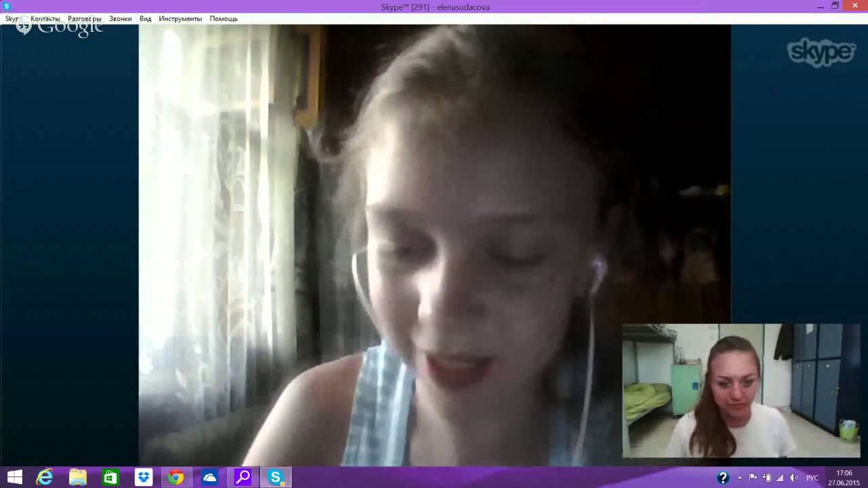
Task: Open the Разговоры menu
Action: pos(85,18)
